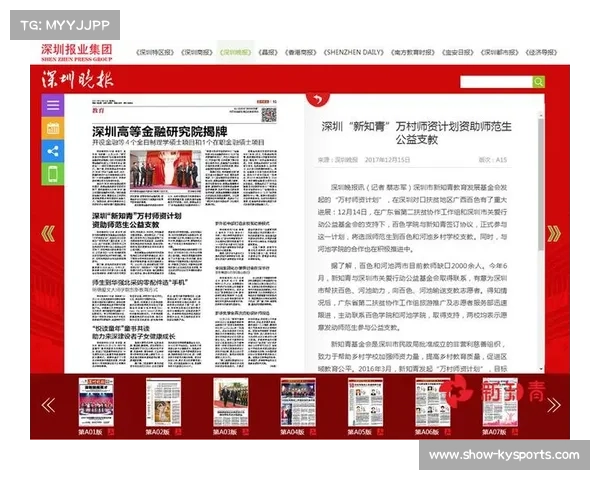Download PDF icon beside 第A01版
This screenshot has width=600, height=480.
111,432
